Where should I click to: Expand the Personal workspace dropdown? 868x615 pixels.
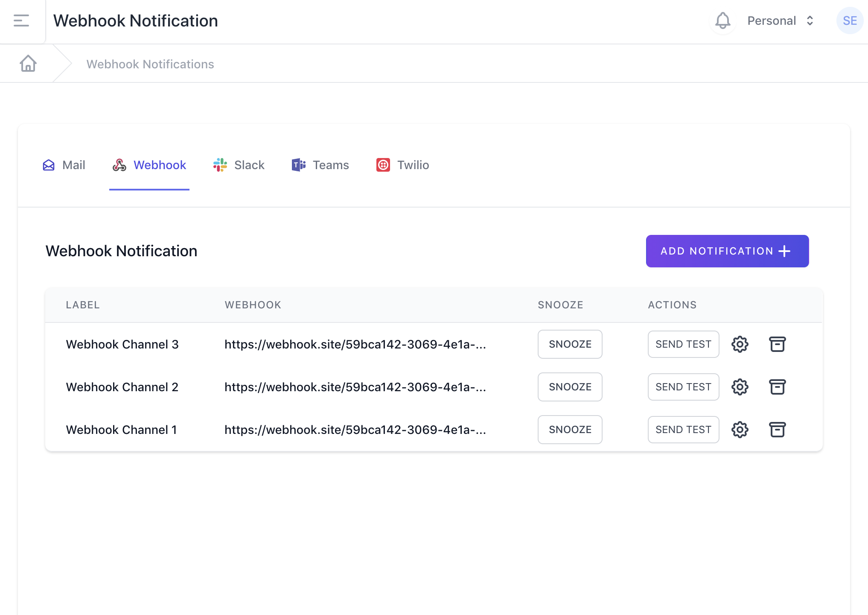click(781, 20)
